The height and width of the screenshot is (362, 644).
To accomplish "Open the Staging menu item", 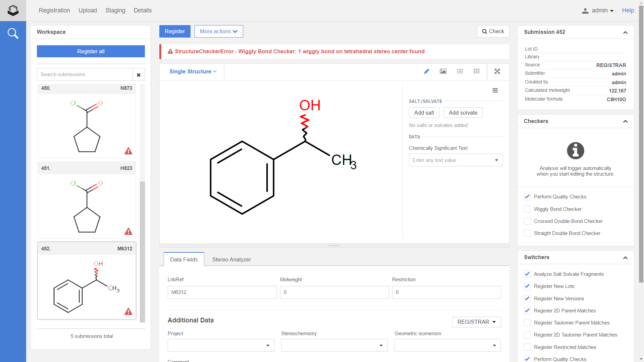I will click(115, 10).
